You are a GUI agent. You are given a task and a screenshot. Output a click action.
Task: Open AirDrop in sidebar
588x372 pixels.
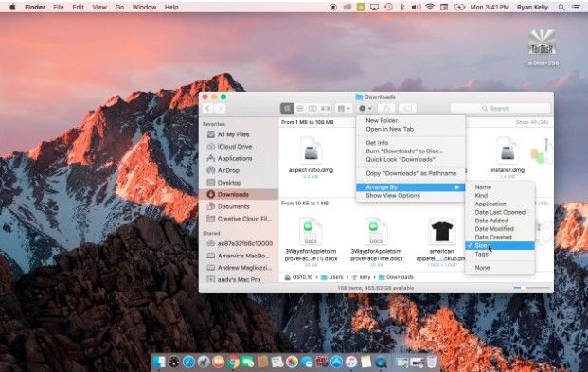(x=228, y=170)
